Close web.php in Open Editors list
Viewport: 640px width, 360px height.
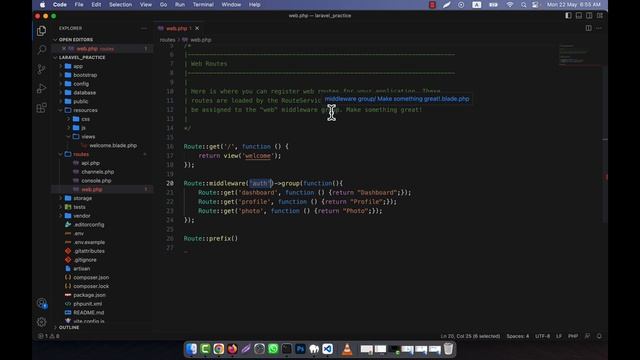tap(64, 49)
